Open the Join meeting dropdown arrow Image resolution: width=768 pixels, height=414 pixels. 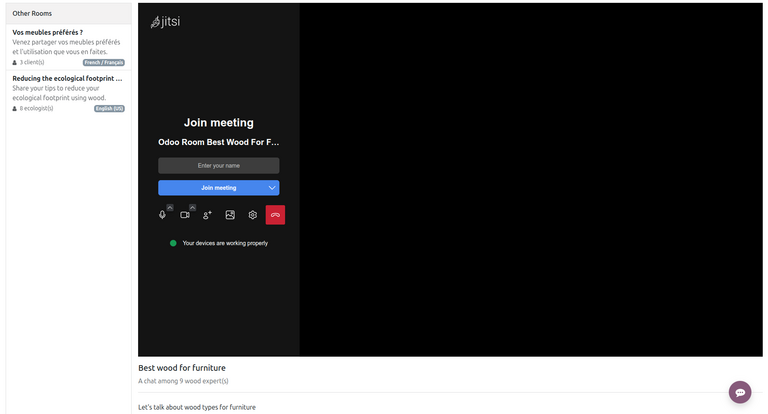point(272,188)
